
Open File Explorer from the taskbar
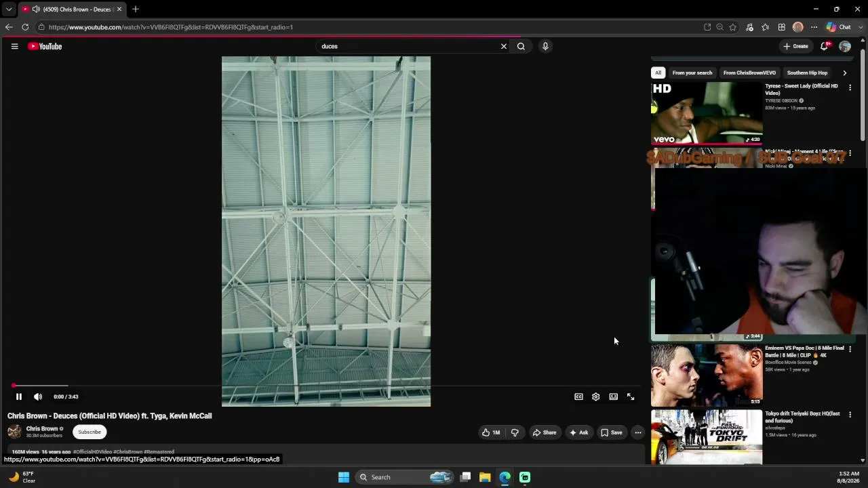[485, 477]
